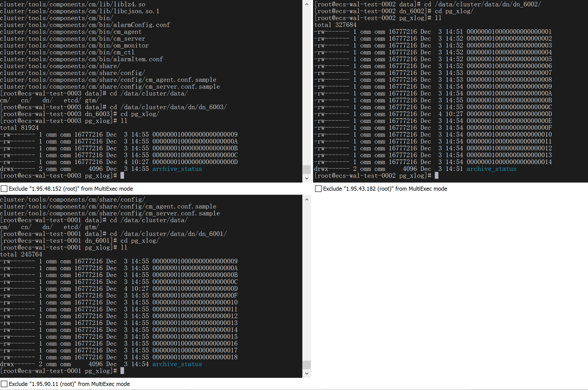Image resolution: width=588 pixels, height=390 pixels.
Task: Click archive_status in ecs-wal-test-0002 listing
Action: 491,169
